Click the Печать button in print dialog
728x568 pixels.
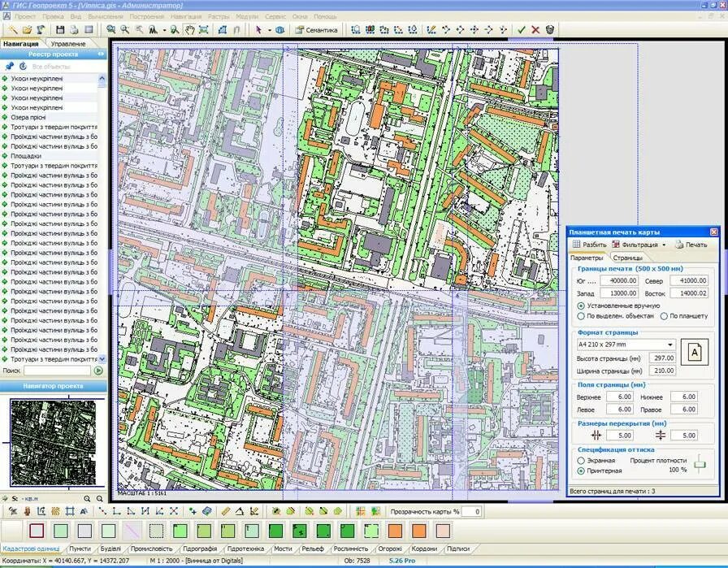coord(691,245)
